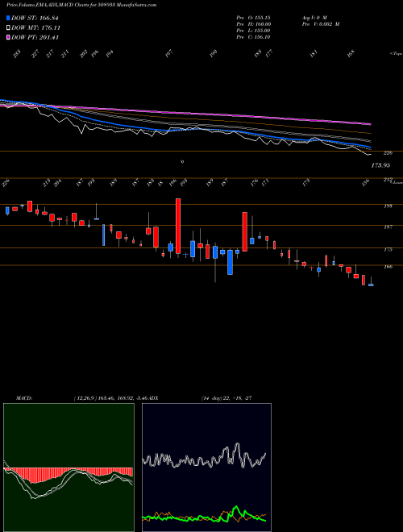Click the 173.95 price label
The height and width of the screenshot is (532, 403).
(380, 165)
